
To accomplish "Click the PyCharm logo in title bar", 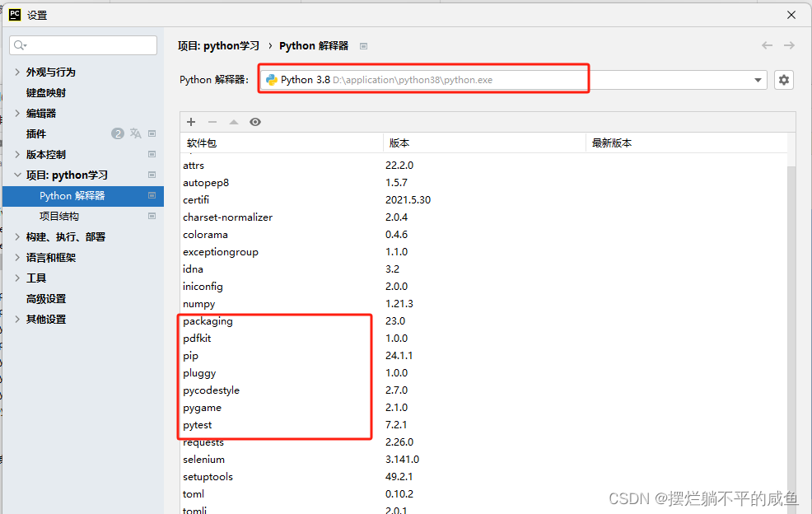I will point(15,15).
